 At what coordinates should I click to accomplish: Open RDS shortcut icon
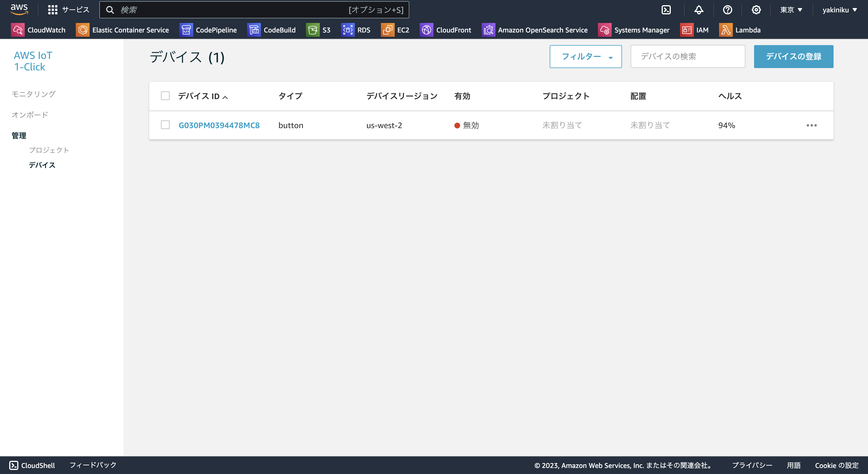(348, 30)
